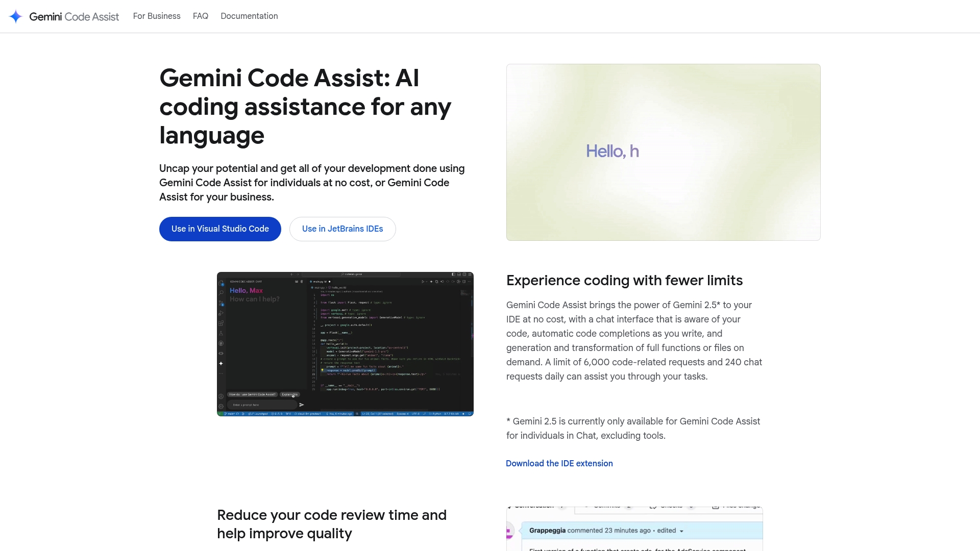Click footnote Gemini 2.5 is currently only available
The width and height of the screenshot is (980, 551).
coord(633,429)
